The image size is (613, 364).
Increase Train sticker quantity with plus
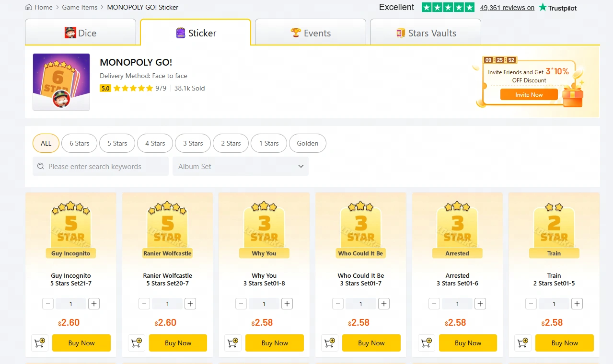[x=577, y=304]
